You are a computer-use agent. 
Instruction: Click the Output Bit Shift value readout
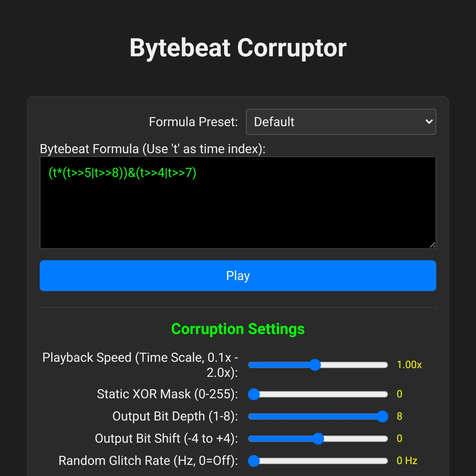click(x=399, y=439)
